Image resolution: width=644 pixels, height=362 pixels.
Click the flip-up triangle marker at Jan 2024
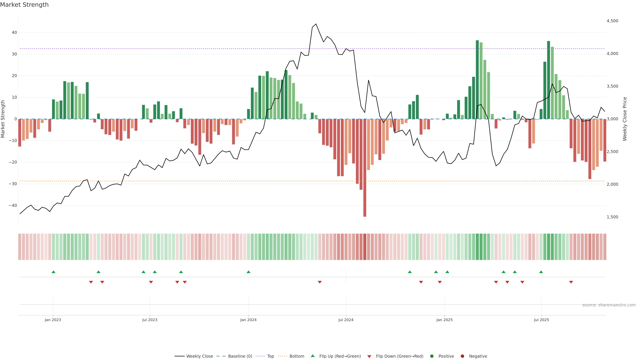[x=248, y=272]
